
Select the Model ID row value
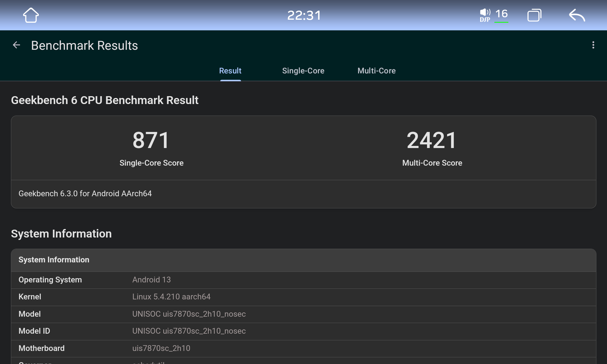tap(189, 331)
